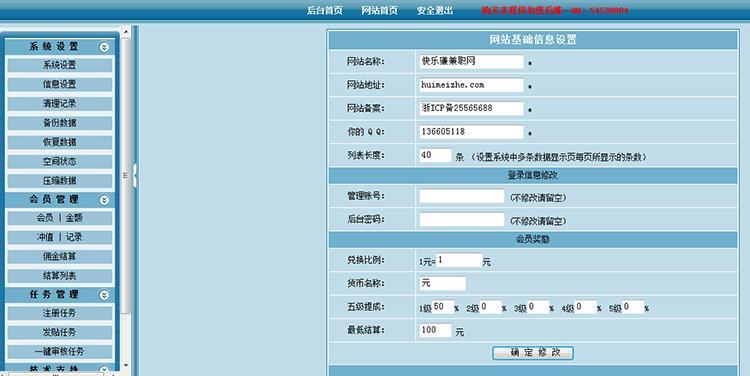Open 佣金结算 in the sidebar
Screen dimensions: 750x376
(x=60, y=256)
